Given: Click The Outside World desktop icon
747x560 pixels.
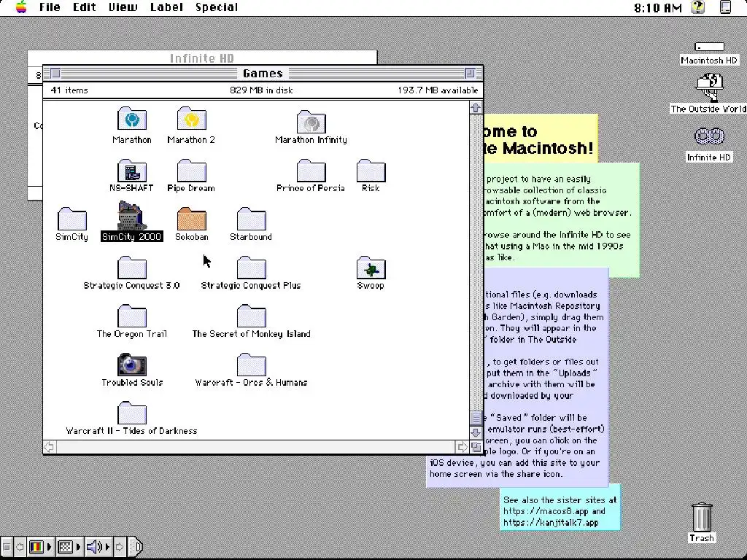Looking at the screenshot, I should click(709, 87).
